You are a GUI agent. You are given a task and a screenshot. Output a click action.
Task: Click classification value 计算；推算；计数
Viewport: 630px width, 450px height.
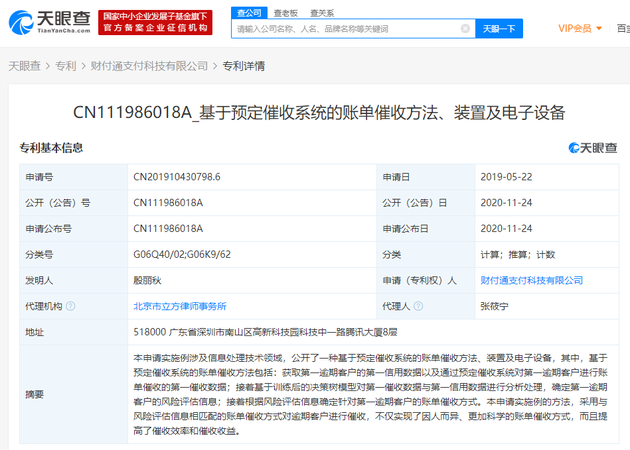click(x=518, y=255)
